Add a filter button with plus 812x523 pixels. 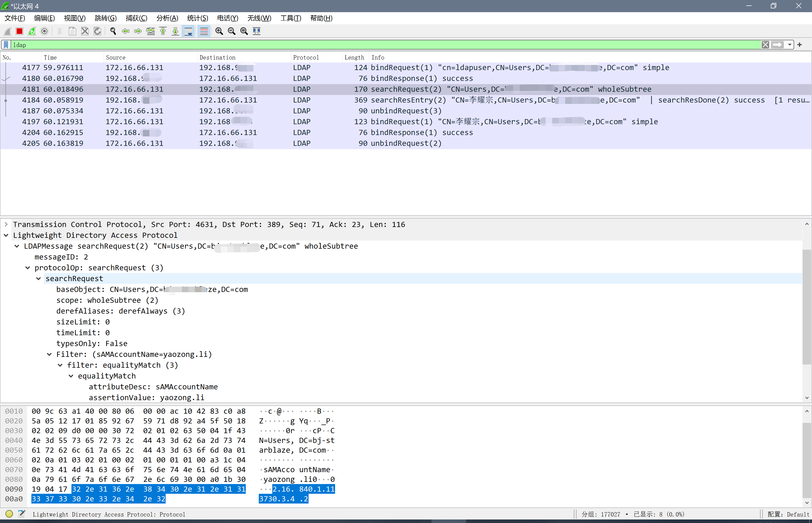point(800,45)
